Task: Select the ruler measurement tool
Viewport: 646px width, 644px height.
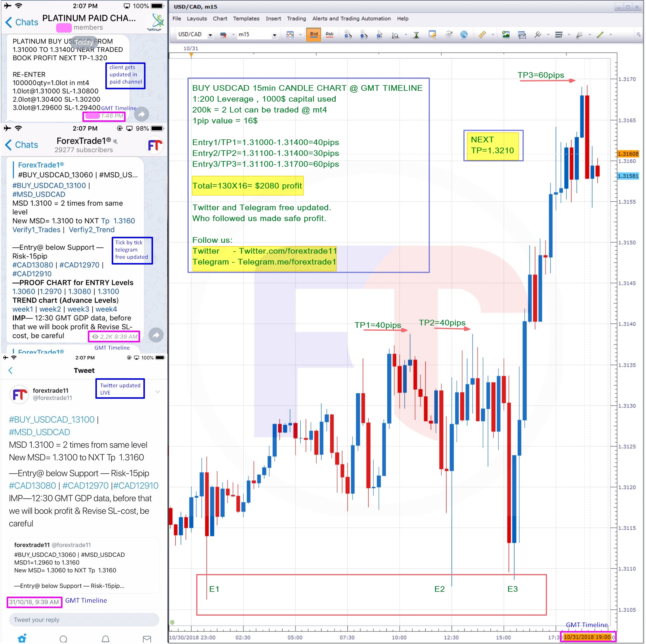Action: pos(482,35)
